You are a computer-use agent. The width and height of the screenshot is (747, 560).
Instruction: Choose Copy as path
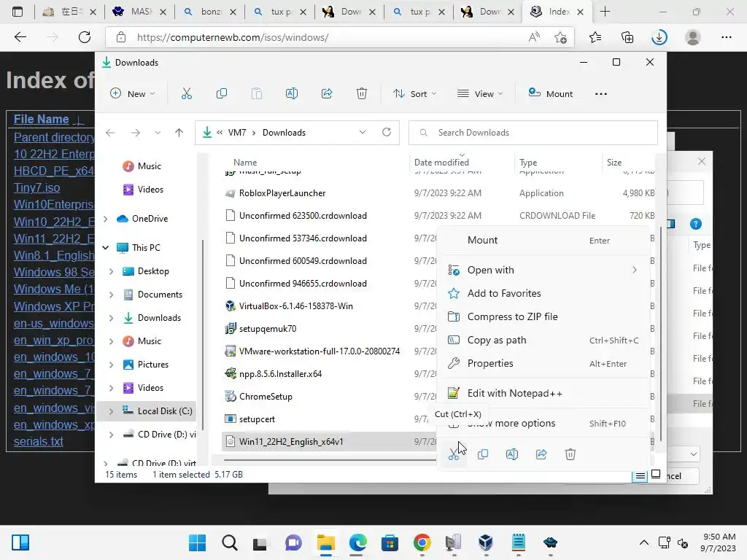pyautogui.click(x=543, y=340)
